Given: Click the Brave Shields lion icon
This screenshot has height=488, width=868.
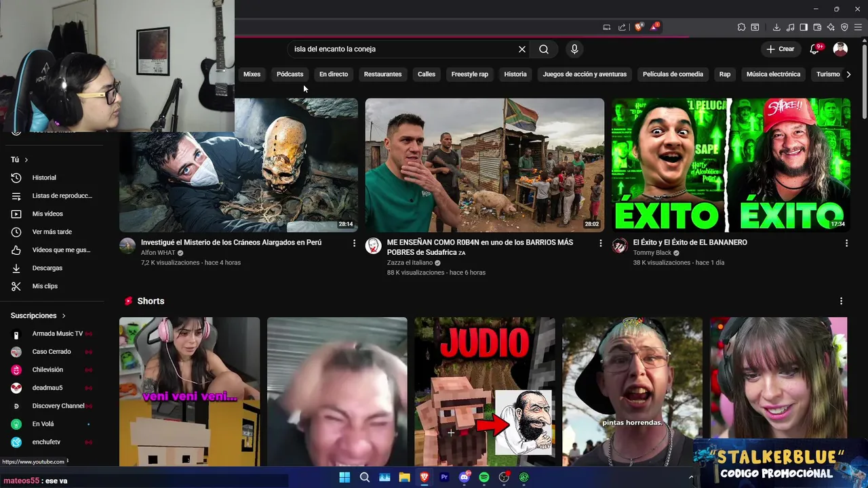Looking at the screenshot, I should [639, 27].
